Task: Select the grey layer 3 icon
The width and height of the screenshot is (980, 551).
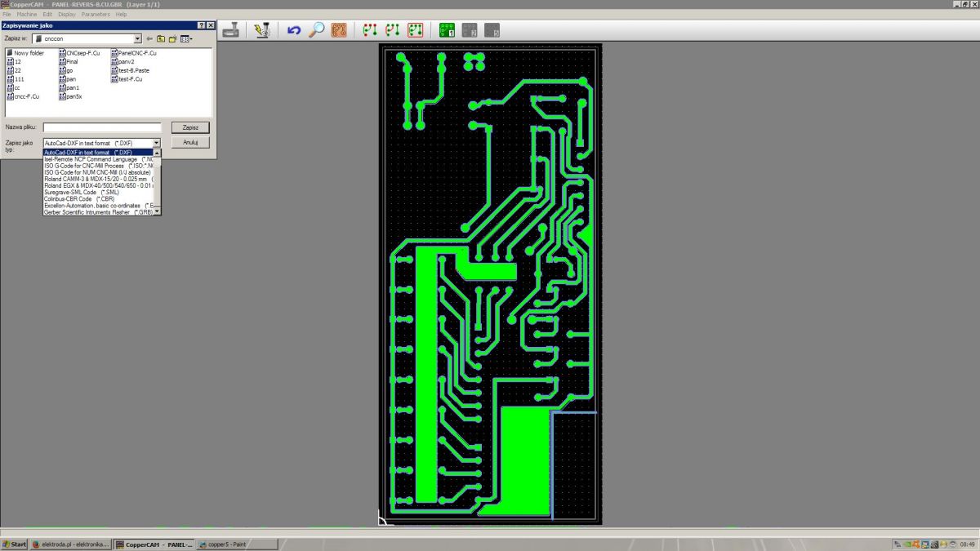Action: point(492,30)
